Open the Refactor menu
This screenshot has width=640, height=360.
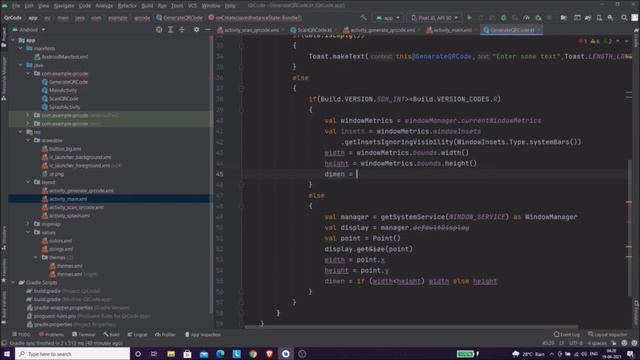(x=127, y=6)
